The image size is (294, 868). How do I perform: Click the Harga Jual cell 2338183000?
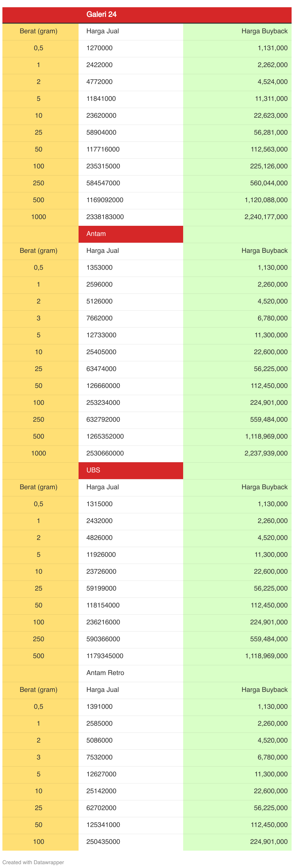click(x=105, y=217)
